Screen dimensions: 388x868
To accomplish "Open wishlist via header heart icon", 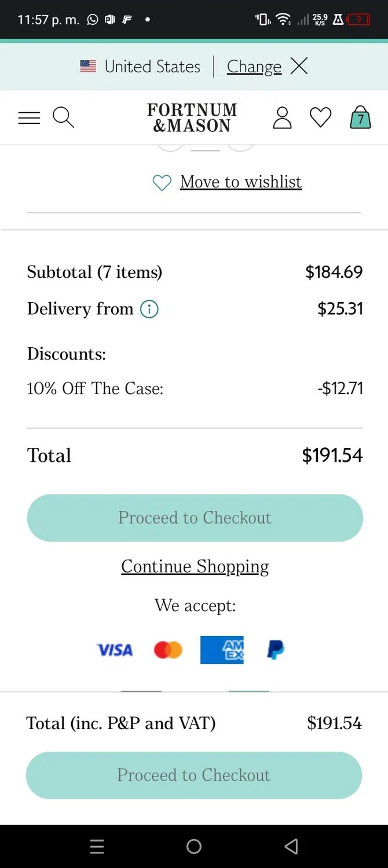I will coord(320,117).
